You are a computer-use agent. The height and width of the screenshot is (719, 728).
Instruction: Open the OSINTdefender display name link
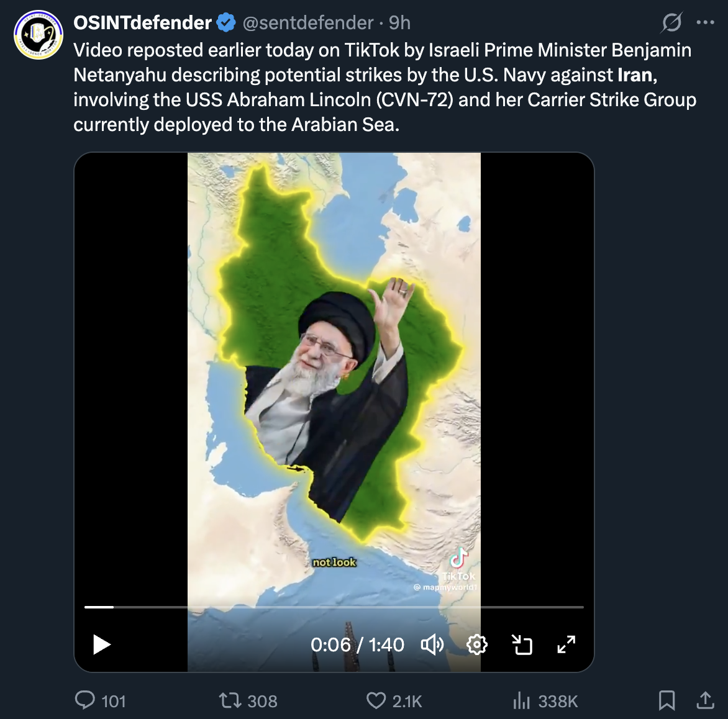click(x=143, y=23)
